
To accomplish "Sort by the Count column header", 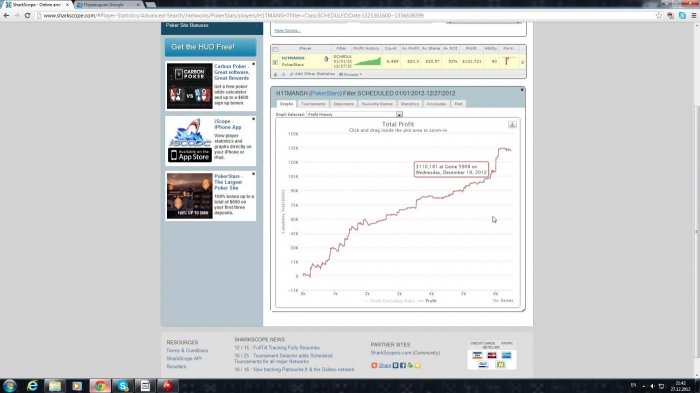I will point(391,48).
